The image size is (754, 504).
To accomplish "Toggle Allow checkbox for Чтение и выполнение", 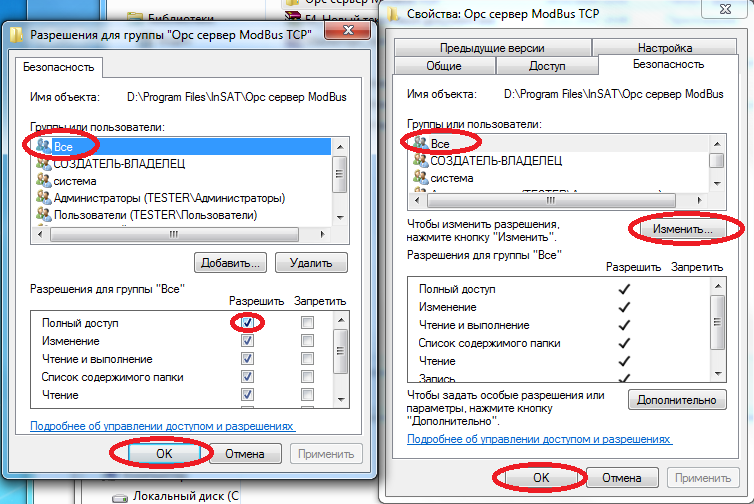I will [x=247, y=358].
